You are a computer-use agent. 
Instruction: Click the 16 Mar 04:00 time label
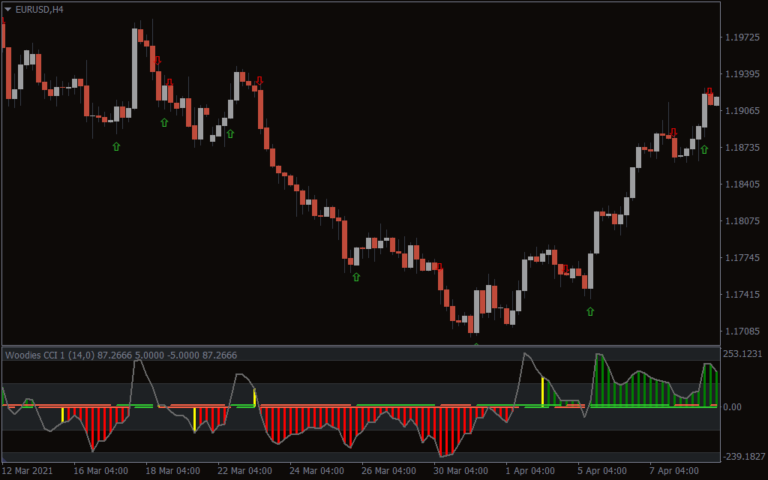click(x=101, y=471)
